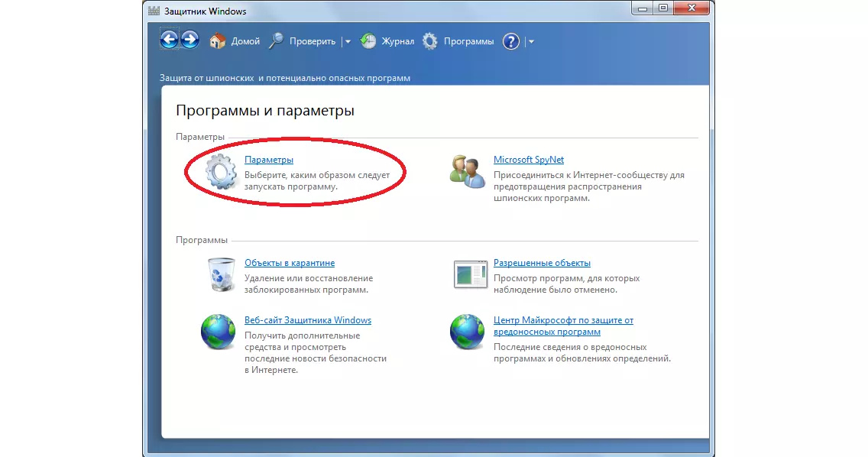The image size is (868, 457).
Task: Open Объекты в карантине link
Action: pyautogui.click(x=289, y=263)
